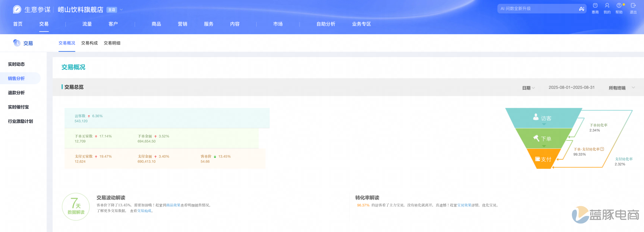Click the 96.37% figure in 转化率解读

click(363, 205)
